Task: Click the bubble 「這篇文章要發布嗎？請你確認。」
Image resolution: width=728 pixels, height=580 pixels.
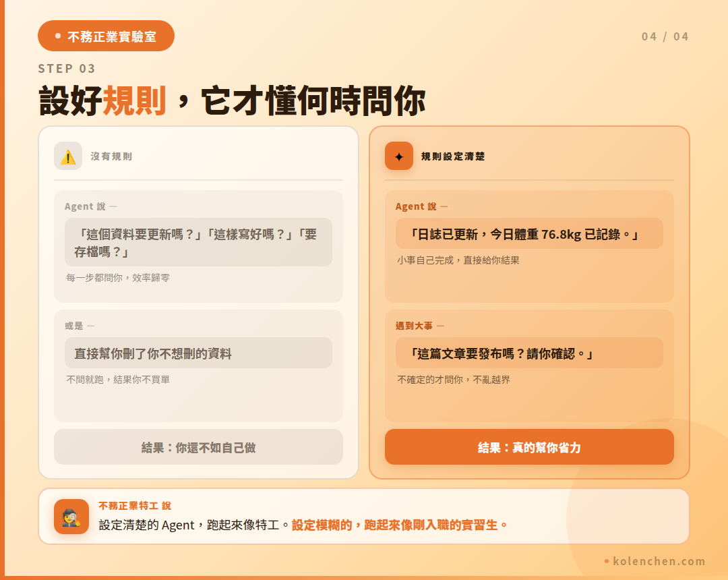Action: (529, 353)
